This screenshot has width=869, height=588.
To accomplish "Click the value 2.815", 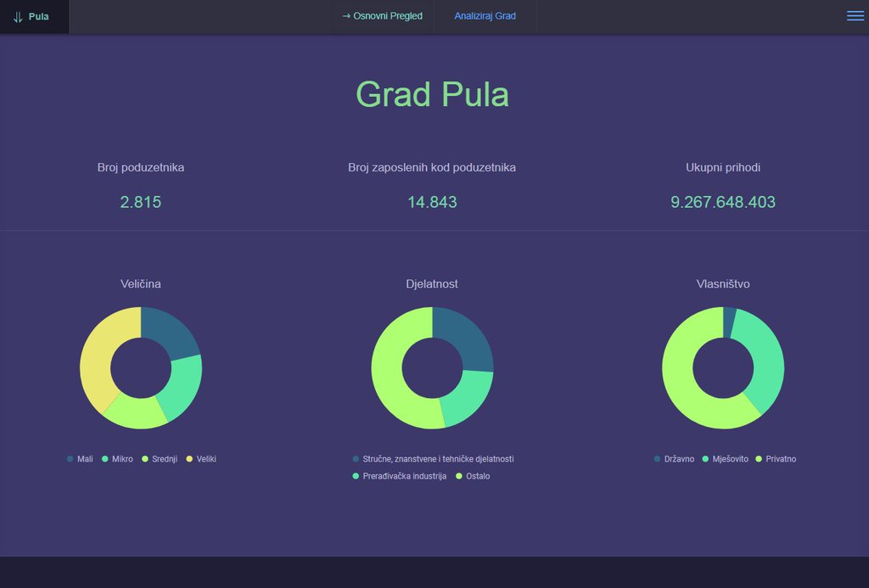I will [x=141, y=202].
